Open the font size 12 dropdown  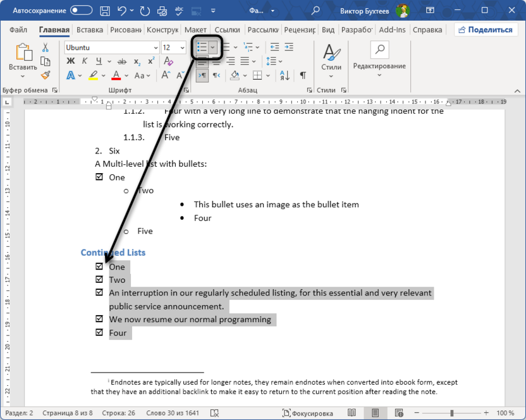click(183, 47)
